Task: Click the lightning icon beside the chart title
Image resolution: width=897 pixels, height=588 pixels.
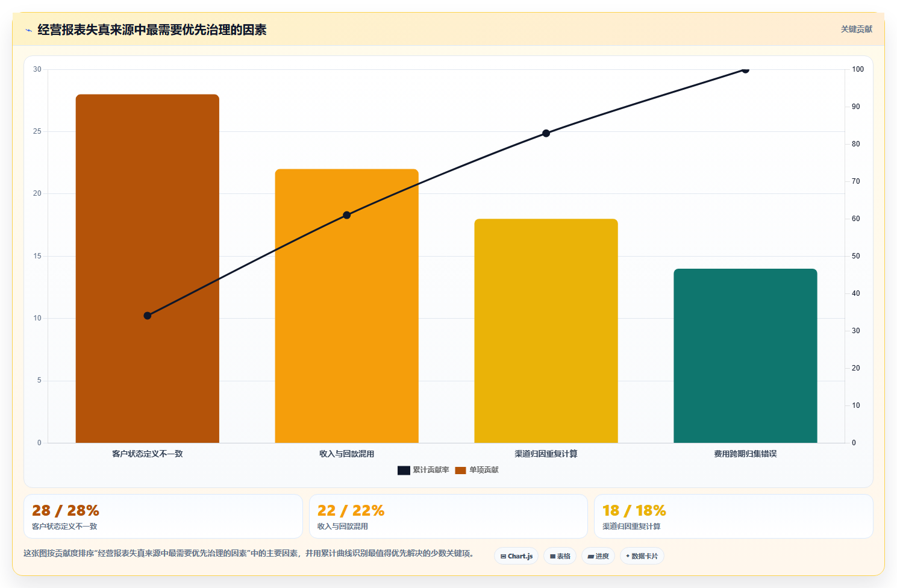Action: pos(28,30)
